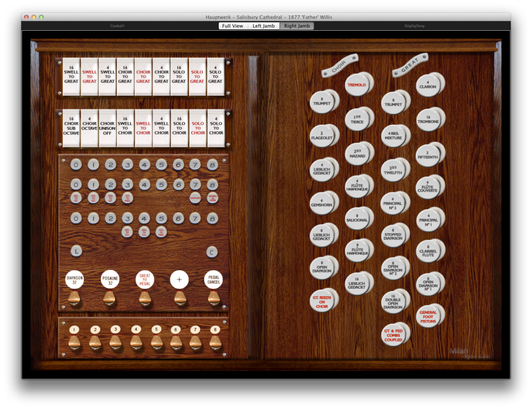
Task: Toggle the red Choir to Great coupler
Action: click(x=143, y=77)
